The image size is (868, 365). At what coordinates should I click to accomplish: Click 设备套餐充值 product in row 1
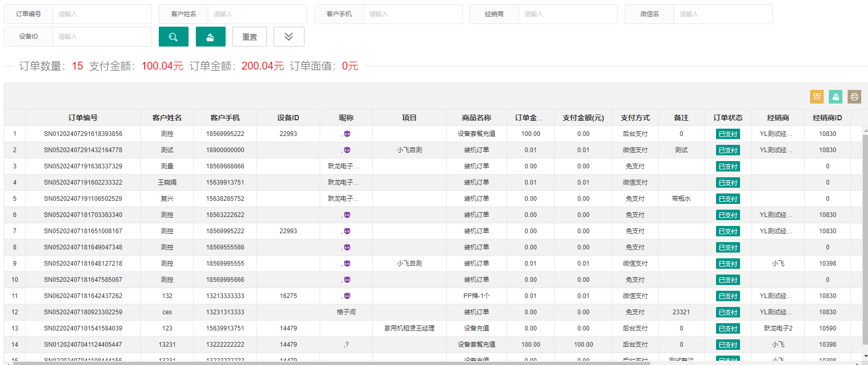[477, 134]
